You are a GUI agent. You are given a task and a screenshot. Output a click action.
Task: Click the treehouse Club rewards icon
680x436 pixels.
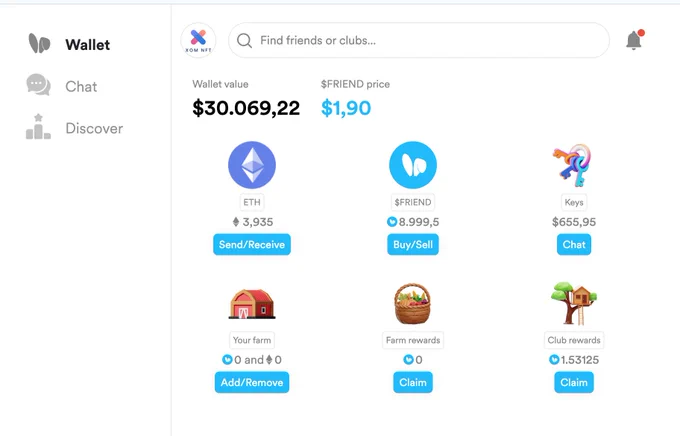[x=574, y=304]
